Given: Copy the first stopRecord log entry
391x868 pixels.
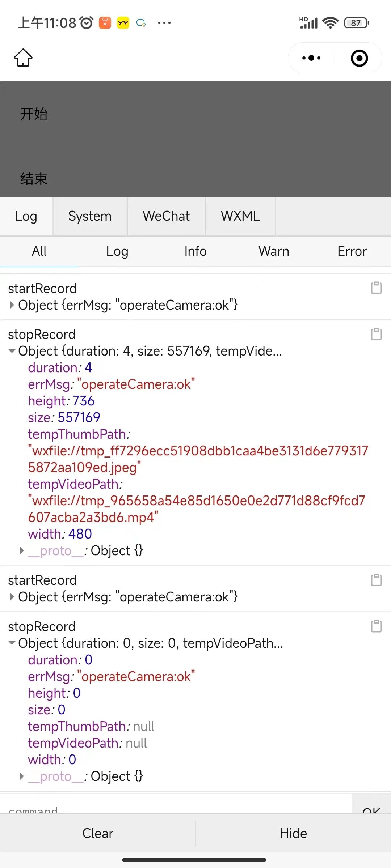Looking at the screenshot, I should [376, 334].
